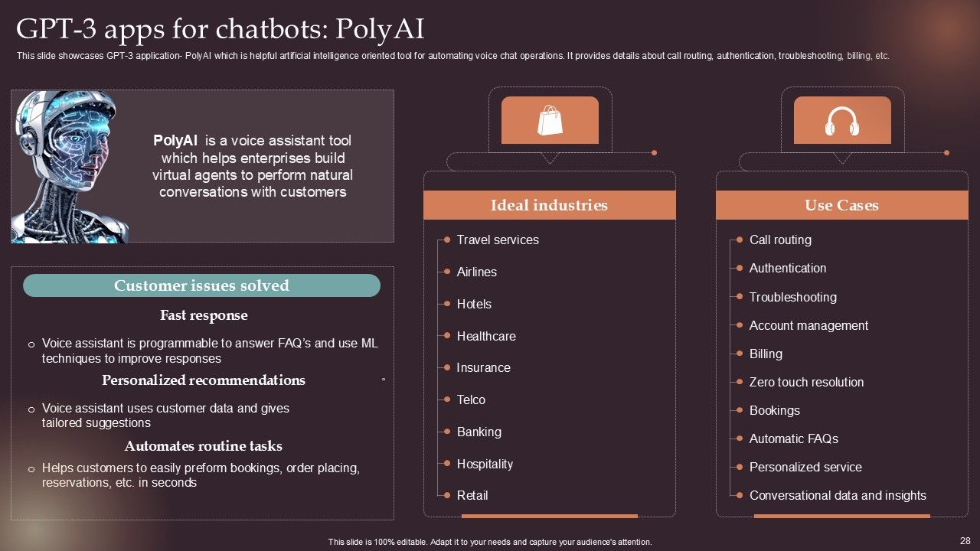Select the Healthcare list item

click(486, 336)
